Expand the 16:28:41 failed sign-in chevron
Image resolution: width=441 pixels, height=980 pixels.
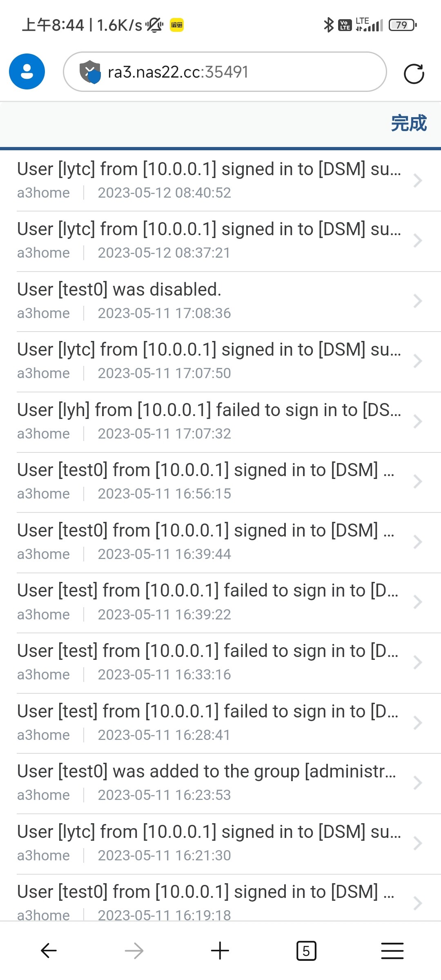(x=417, y=723)
